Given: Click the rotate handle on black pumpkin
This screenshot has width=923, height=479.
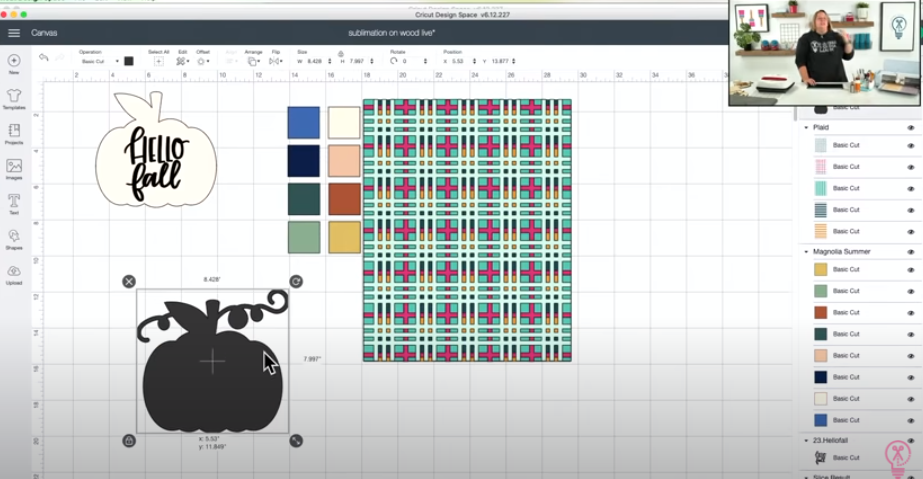Looking at the screenshot, I should tap(296, 281).
